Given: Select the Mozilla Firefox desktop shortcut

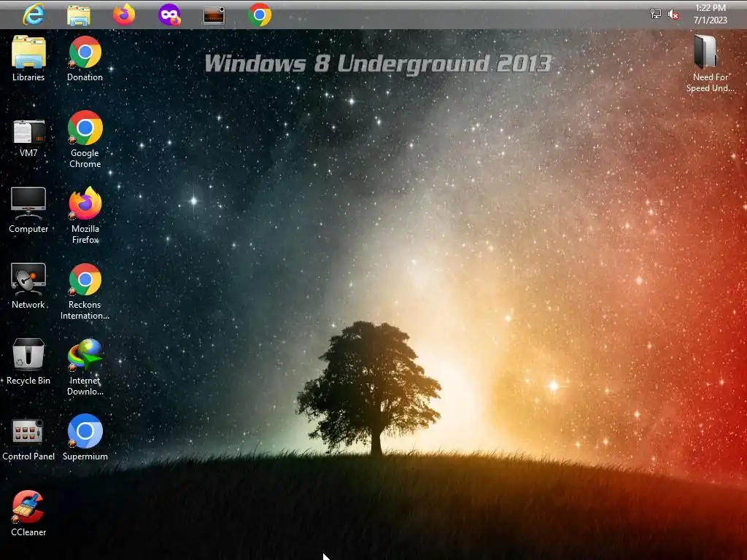Looking at the screenshot, I should pos(85,215).
